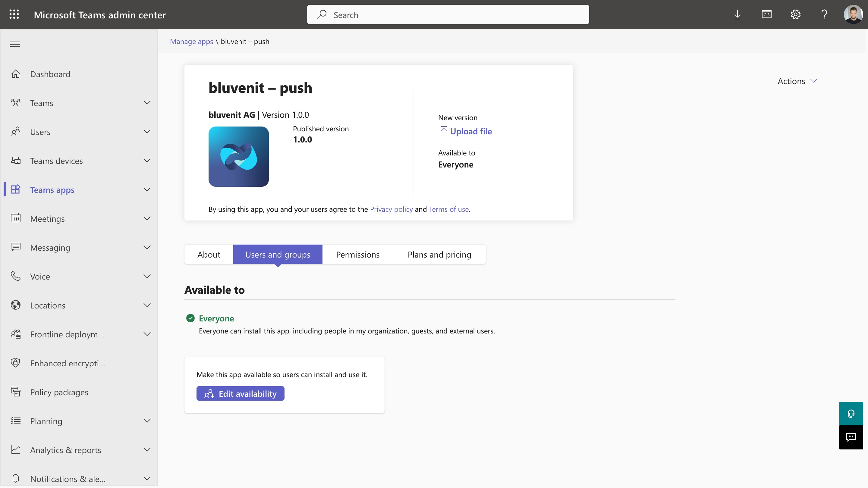Collapse the navigation hamburger menu
868x488 pixels.
coord(15,44)
